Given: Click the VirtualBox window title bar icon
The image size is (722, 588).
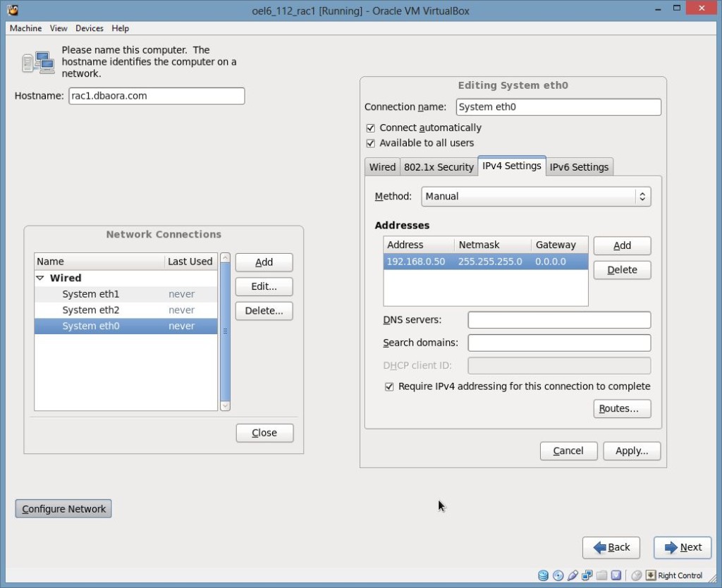Looking at the screenshot, I should click(x=13, y=10).
